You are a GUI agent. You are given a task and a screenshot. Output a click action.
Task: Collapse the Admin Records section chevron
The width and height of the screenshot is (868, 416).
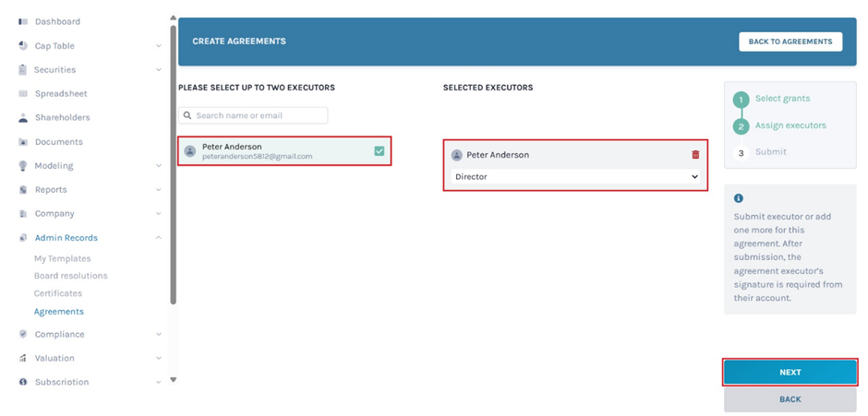coord(159,238)
